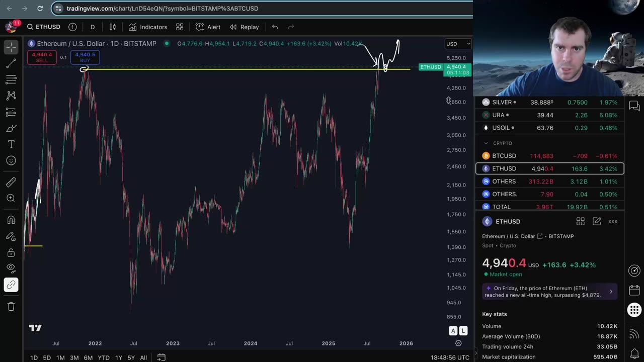This screenshot has width=644, height=362.
Task: Select the ruler measure tool
Action: 11,182
